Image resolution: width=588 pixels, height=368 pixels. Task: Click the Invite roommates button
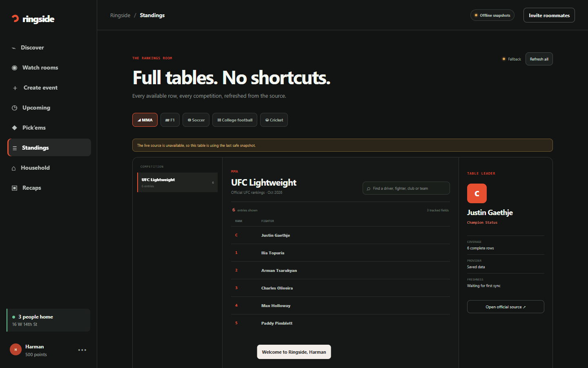(549, 15)
